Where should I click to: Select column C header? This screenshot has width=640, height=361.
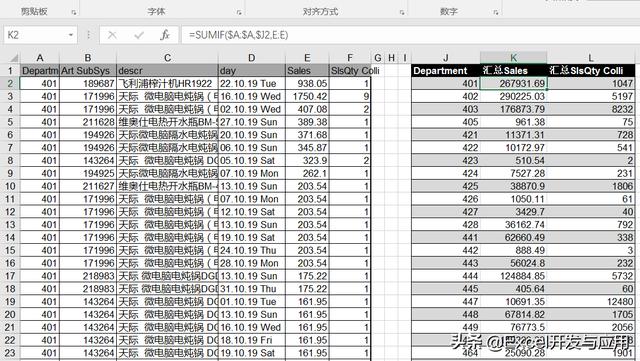point(167,58)
